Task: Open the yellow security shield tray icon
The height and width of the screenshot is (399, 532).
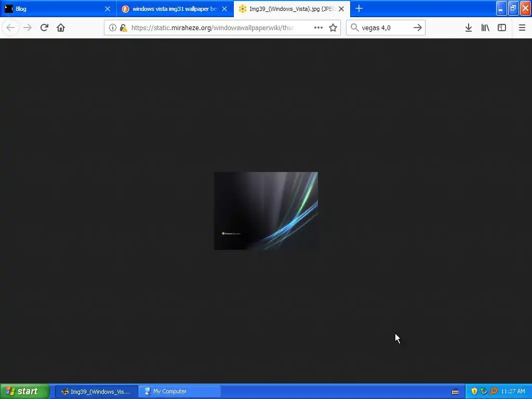Action: coord(474,391)
